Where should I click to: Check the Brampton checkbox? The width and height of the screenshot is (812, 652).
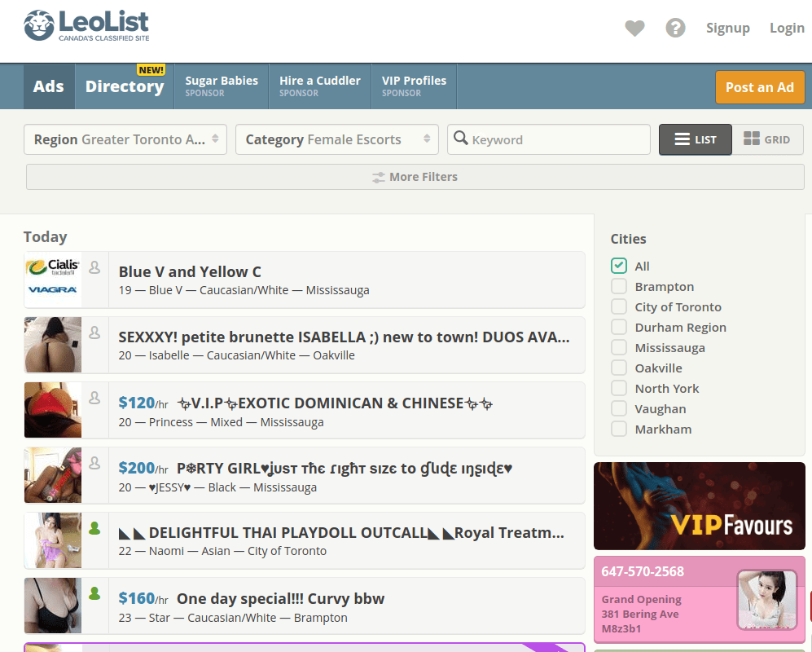coord(619,286)
